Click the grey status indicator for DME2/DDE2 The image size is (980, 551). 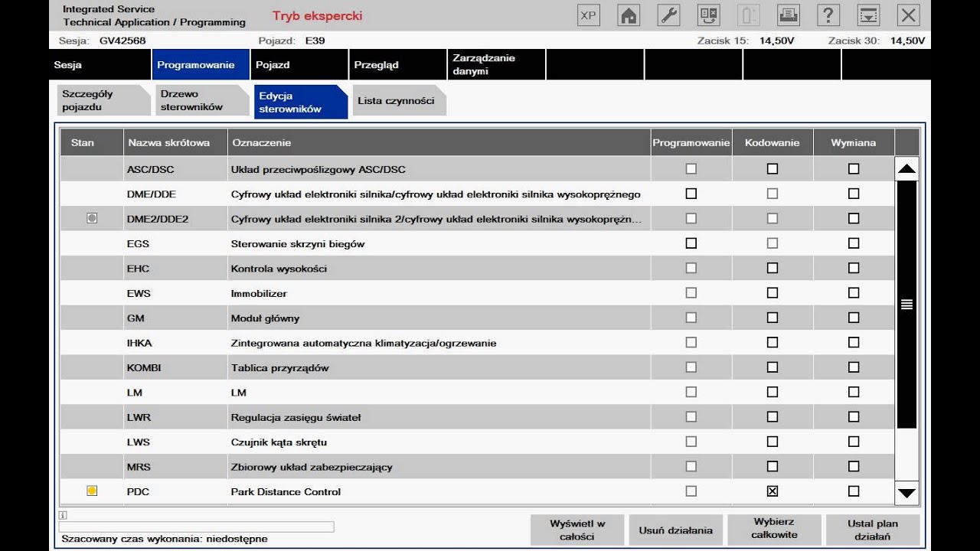[92, 219]
